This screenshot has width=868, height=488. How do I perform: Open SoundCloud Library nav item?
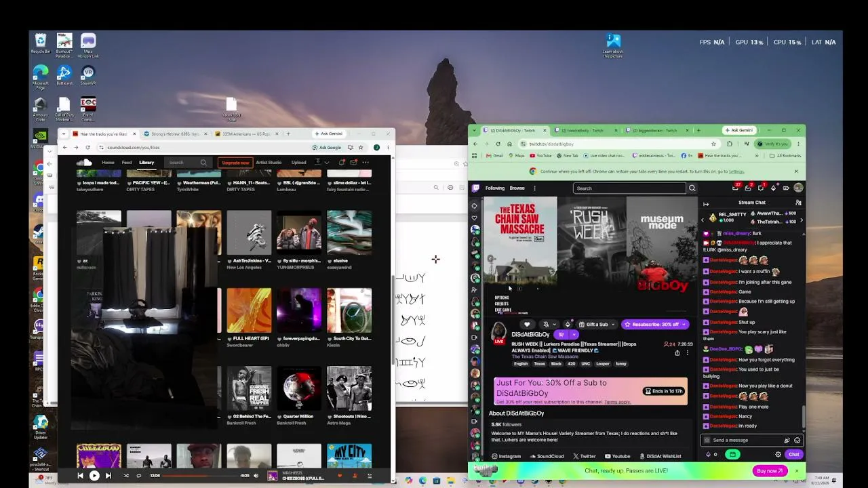point(146,163)
